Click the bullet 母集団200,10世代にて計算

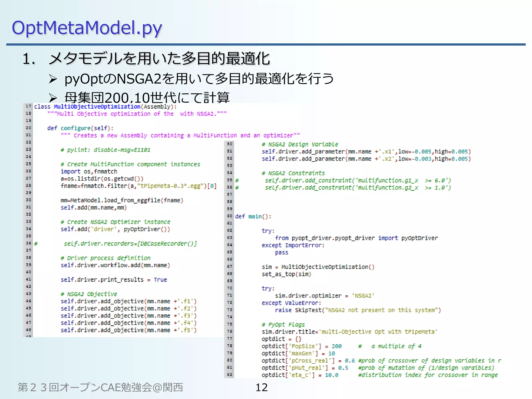pos(147,98)
